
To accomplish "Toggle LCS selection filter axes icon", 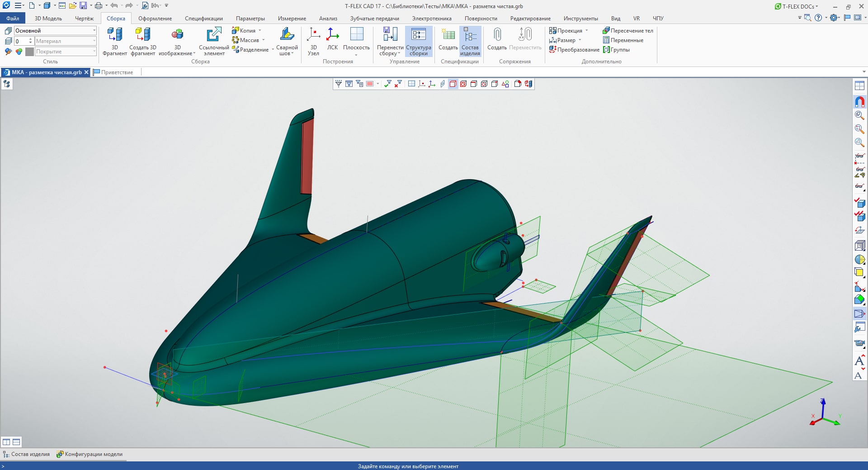I will pos(432,84).
